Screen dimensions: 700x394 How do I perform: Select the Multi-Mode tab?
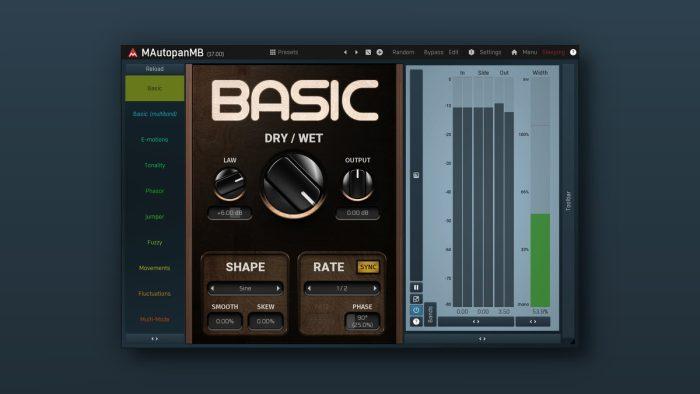(154, 319)
